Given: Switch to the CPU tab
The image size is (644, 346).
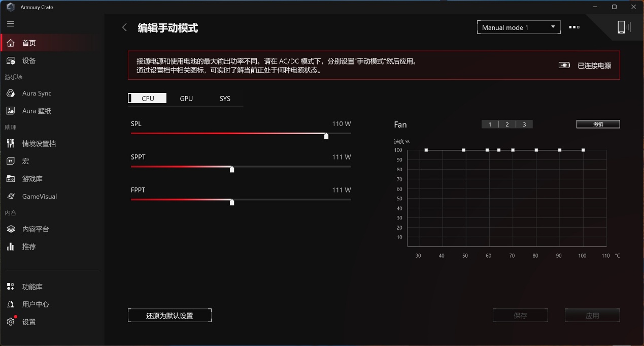Looking at the screenshot, I should coord(147,99).
